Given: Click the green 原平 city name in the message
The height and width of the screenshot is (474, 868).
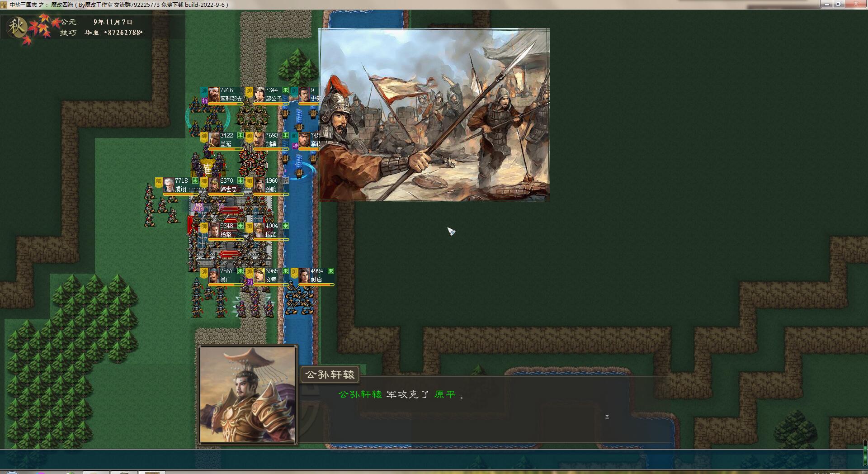Looking at the screenshot, I should 445,394.
